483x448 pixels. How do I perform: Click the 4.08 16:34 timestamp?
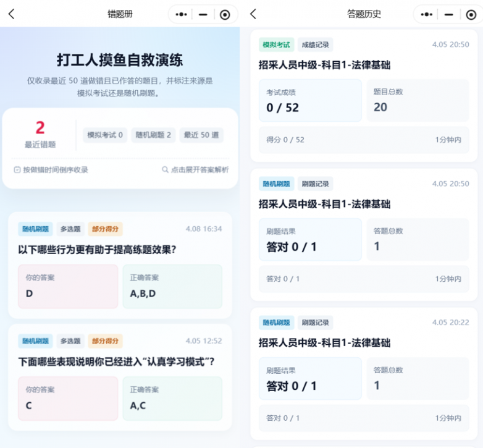tap(204, 229)
